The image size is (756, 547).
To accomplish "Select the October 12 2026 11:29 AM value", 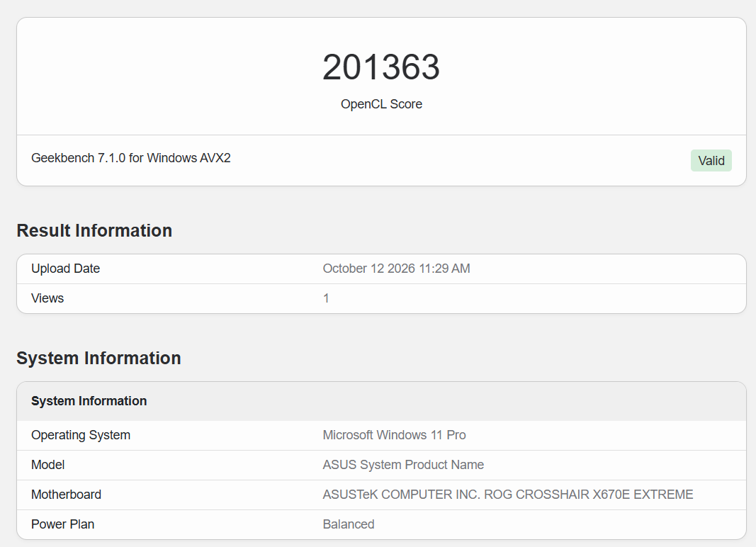I will coord(396,269).
